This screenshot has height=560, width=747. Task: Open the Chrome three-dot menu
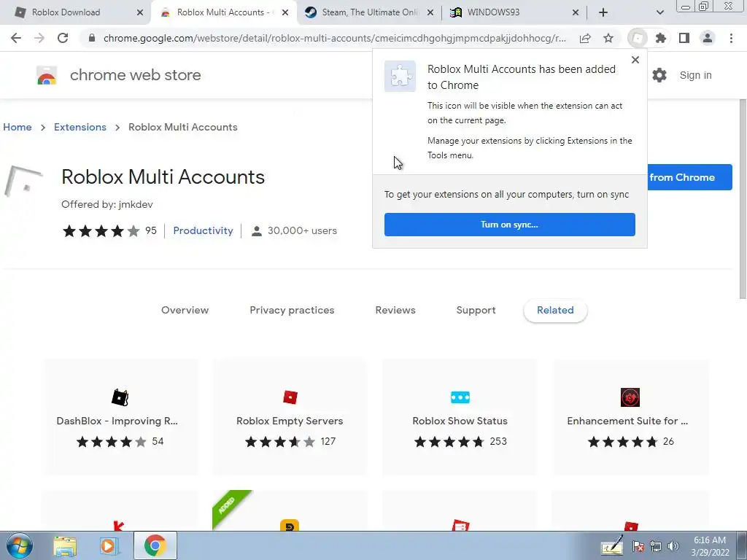(x=731, y=38)
